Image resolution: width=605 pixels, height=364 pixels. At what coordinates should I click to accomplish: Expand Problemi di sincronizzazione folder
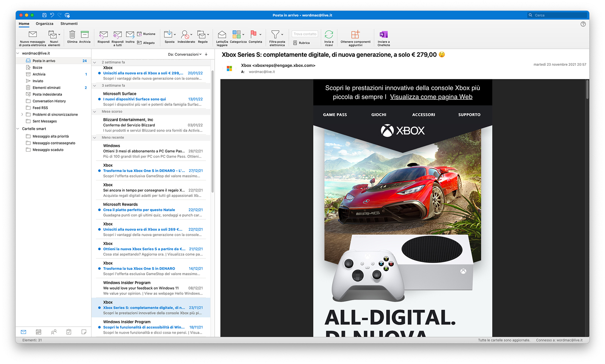22,115
